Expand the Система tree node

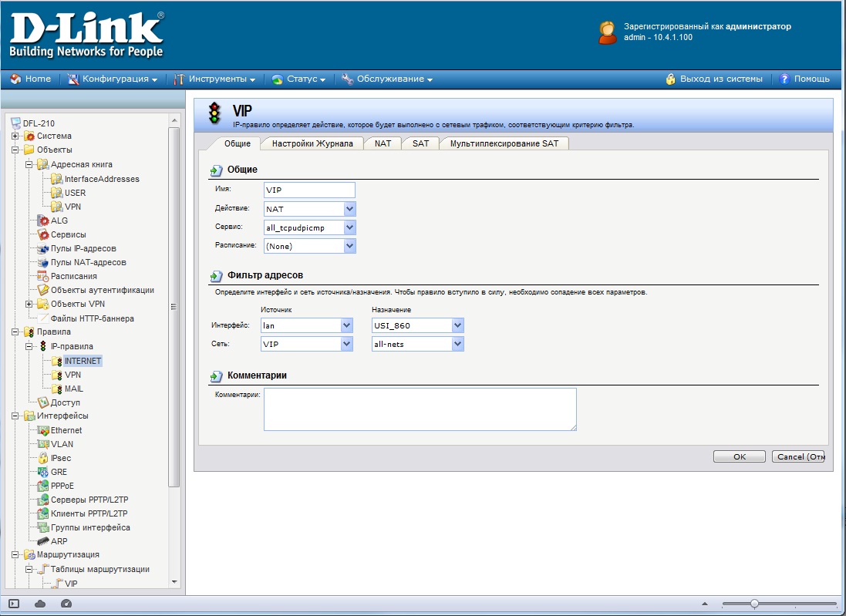click(15, 136)
